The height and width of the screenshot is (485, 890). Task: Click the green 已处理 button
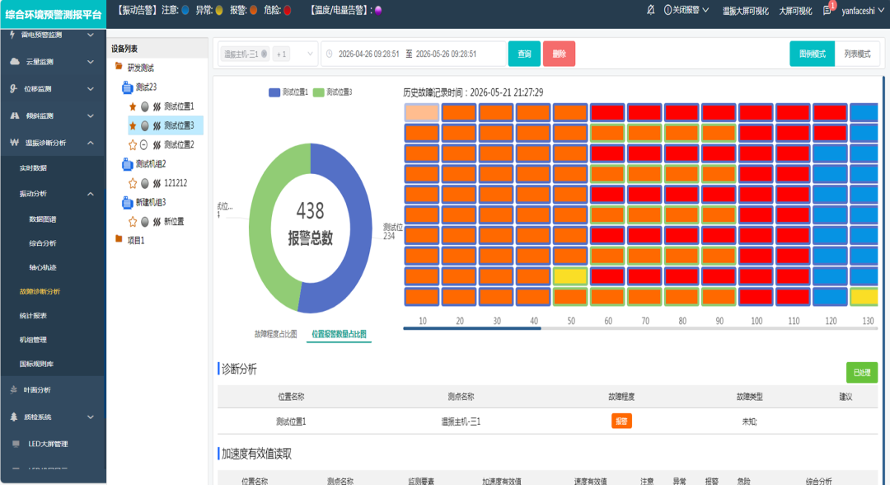coord(862,373)
